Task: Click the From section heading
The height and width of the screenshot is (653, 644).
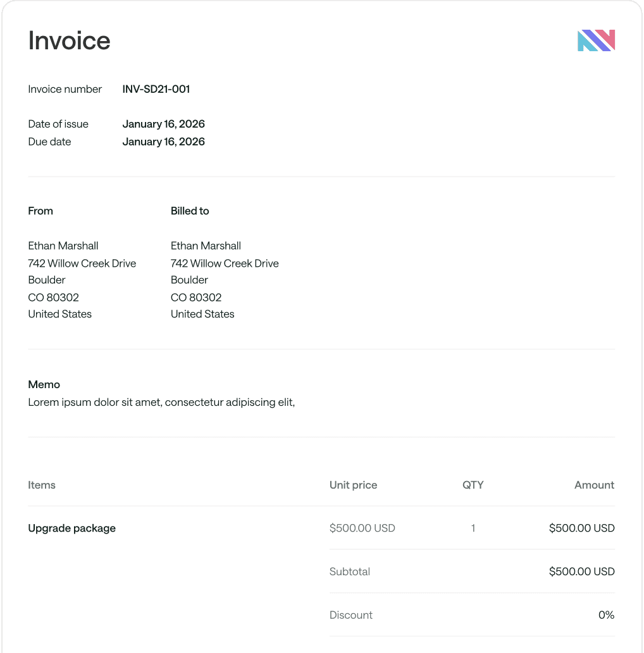Action: click(40, 211)
